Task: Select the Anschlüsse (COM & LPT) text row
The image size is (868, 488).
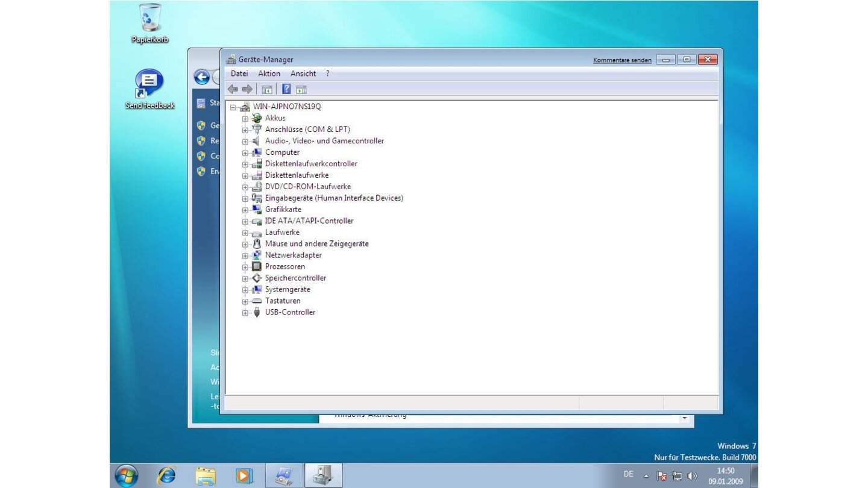Action: (x=307, y=130)
